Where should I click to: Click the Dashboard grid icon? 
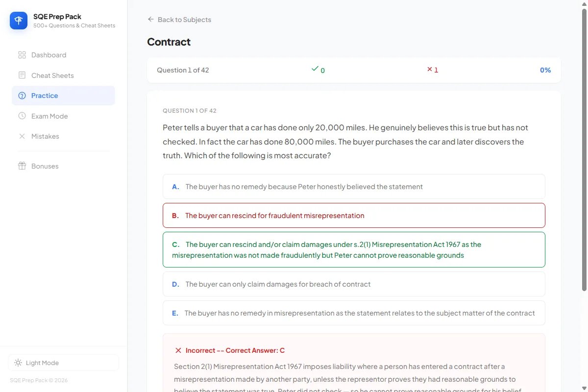(22, 55)
